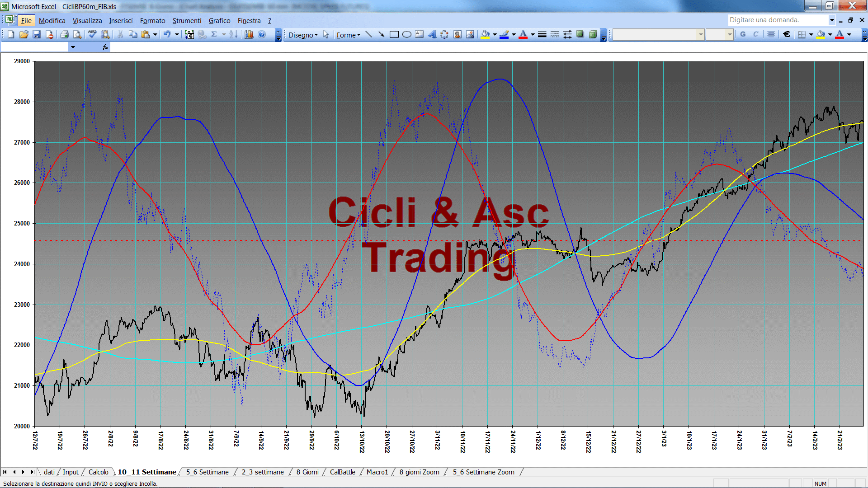Open the Grafico menu
The image size is (868, 488).
click(x=219, y=20)
